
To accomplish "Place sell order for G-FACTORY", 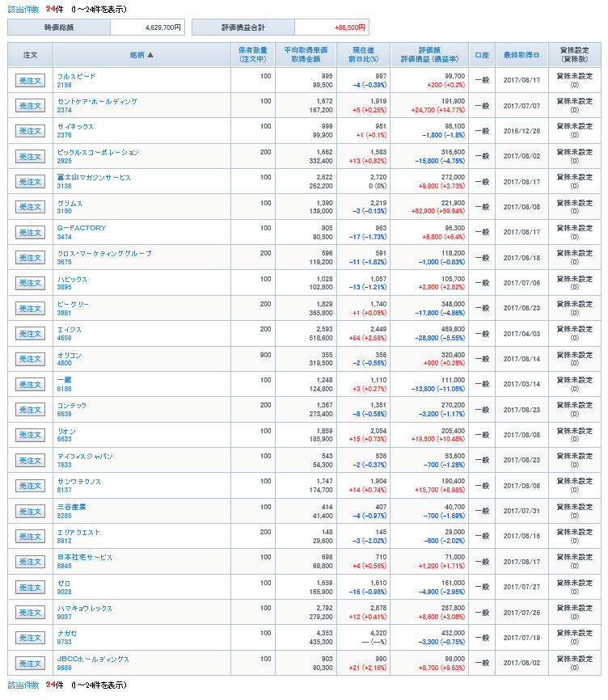I will point(30,232).
